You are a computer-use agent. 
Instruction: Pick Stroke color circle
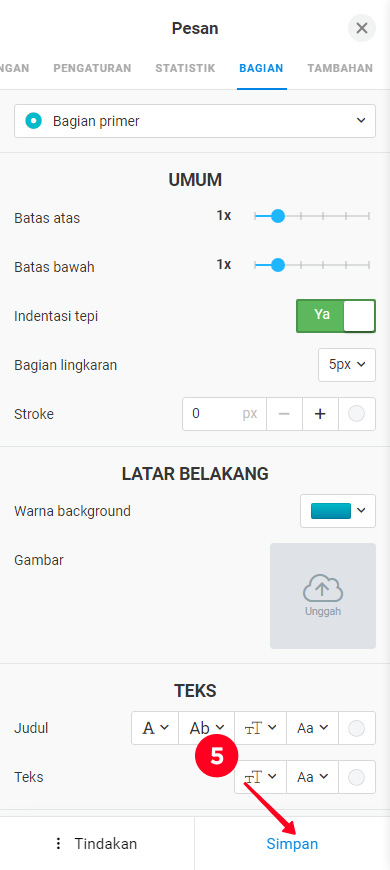(x=356, y=414)
